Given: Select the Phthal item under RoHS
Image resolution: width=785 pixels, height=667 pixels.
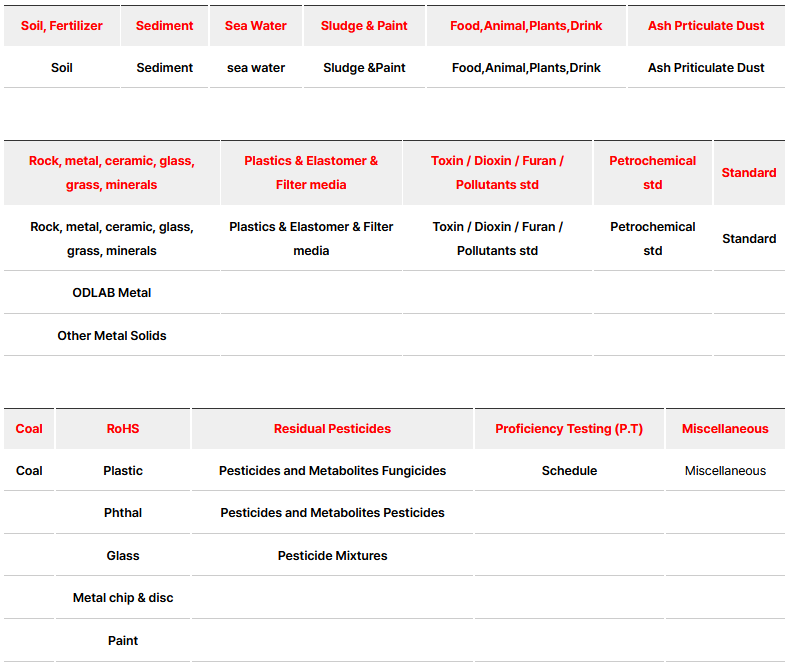Looking at the screenshot, I should tap(123, 513).
